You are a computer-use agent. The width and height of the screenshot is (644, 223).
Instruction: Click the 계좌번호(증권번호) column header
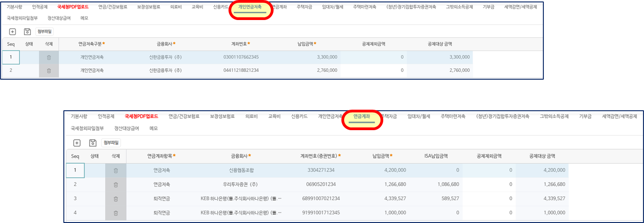point(320,156)
